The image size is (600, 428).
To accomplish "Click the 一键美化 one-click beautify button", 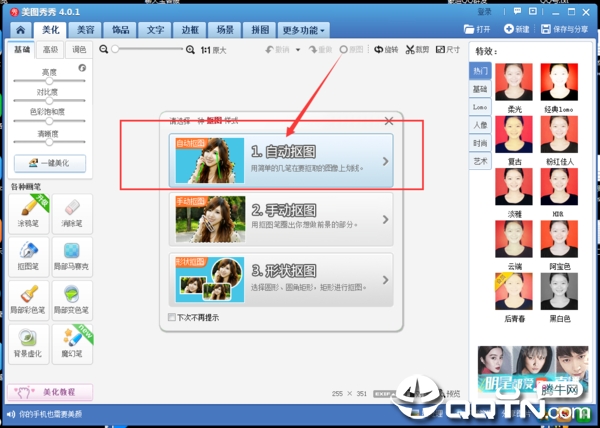I will tap(50, 163).
